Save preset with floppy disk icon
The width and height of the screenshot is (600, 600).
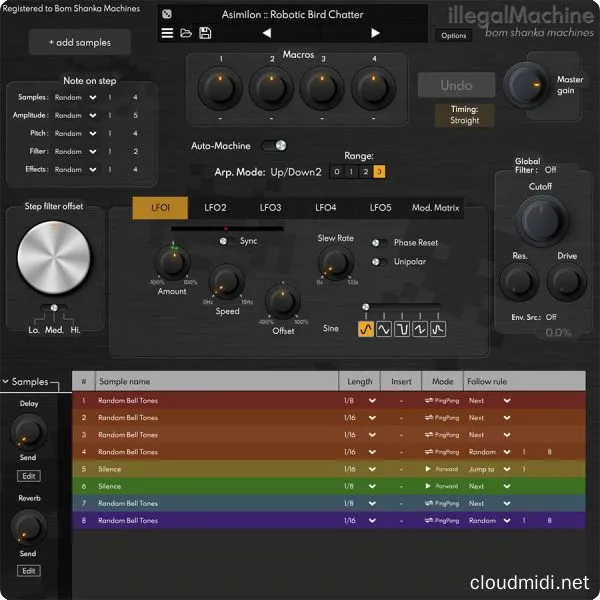tap(205, 33)
